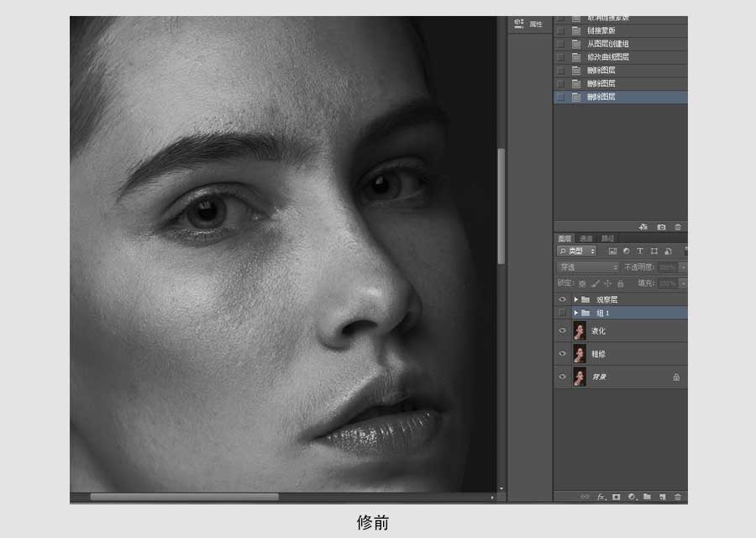Click the new group folder icon
The width and height of the screenshot is (756, 538).
pos(646,497)
